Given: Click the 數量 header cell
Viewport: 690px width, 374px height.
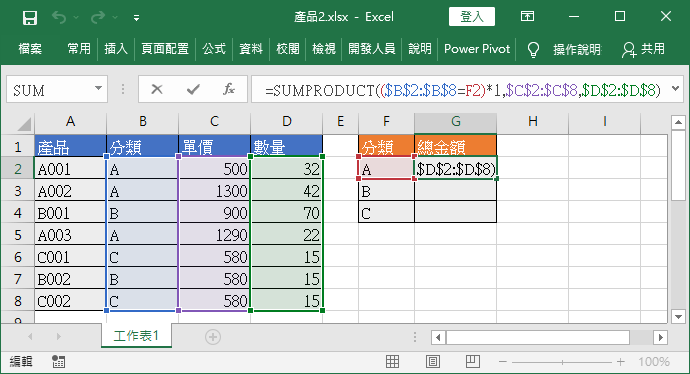Looking at the screenshot, I should click(x=286, y=146).
